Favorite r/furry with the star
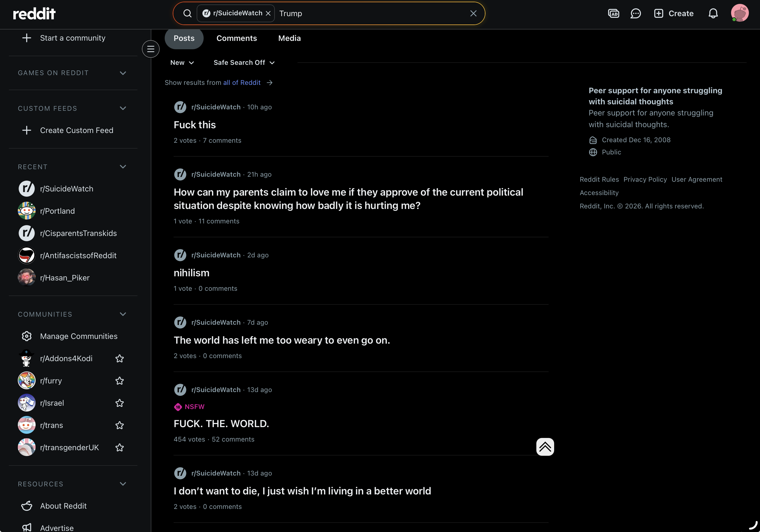 (120, 381)
